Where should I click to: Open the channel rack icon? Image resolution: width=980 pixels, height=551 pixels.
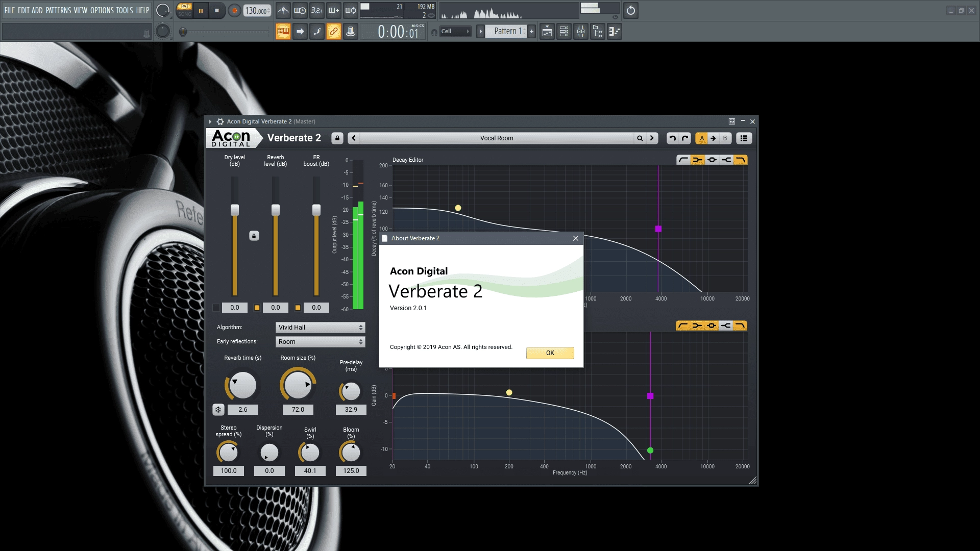564,32
